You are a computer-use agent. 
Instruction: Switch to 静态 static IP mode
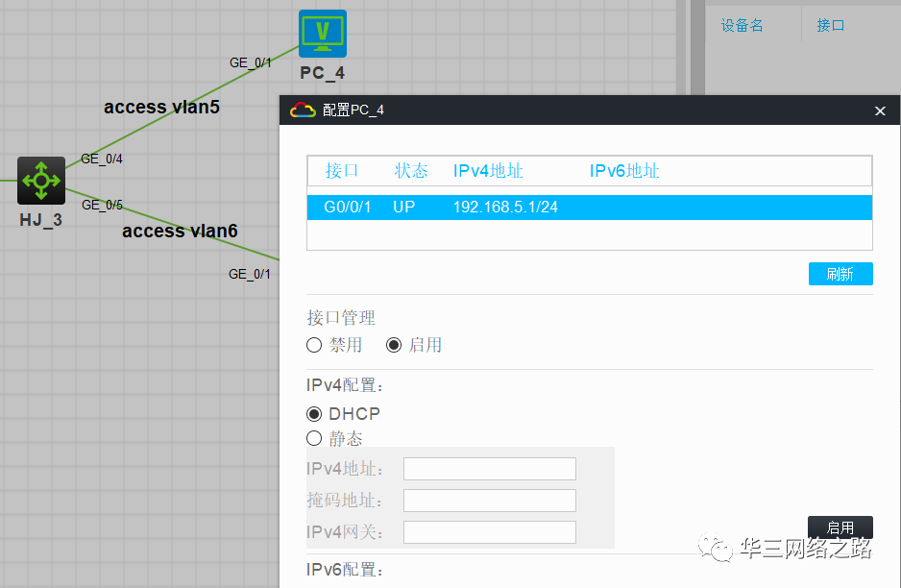click(x=313, y=438)
